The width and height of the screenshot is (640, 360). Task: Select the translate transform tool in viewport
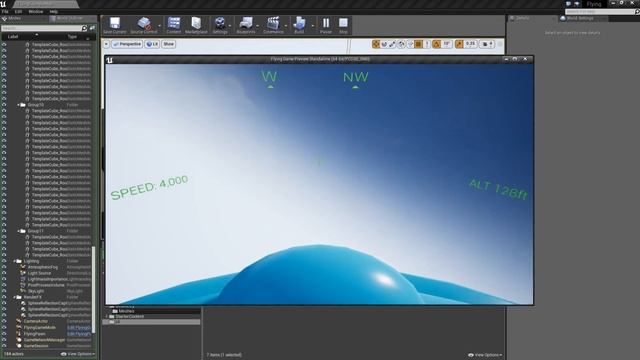coord(376,44)
